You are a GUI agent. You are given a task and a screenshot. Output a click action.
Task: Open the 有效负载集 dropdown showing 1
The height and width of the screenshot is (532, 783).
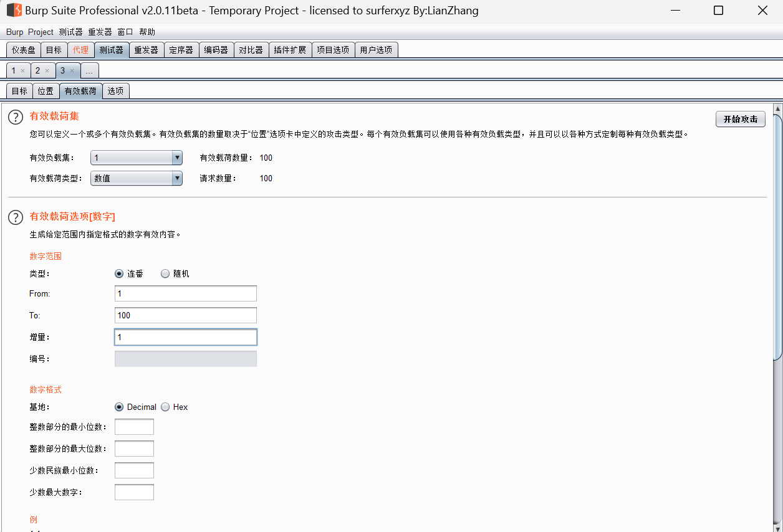pos(137,158)
